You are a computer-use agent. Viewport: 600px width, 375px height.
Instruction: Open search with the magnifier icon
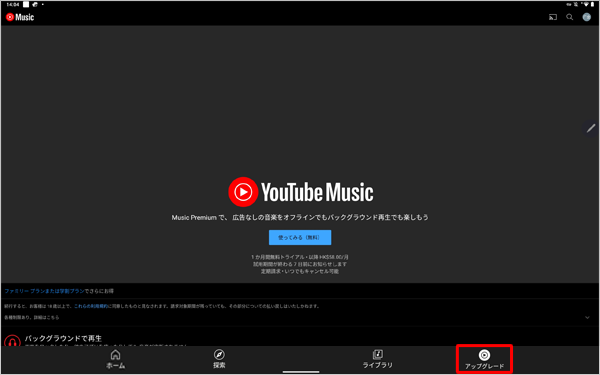(x=570, y=17)
